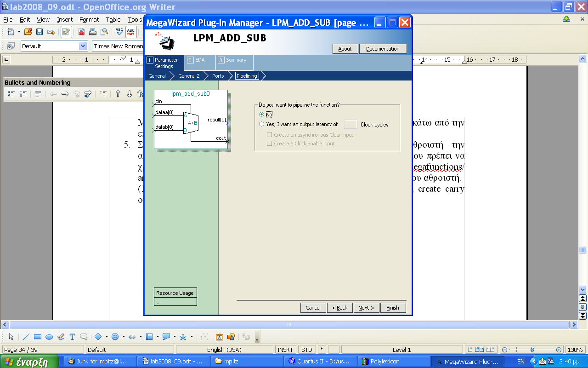Open Styles and Formatting icon
This screenshot has width=588, height=368.
point(11,46)
